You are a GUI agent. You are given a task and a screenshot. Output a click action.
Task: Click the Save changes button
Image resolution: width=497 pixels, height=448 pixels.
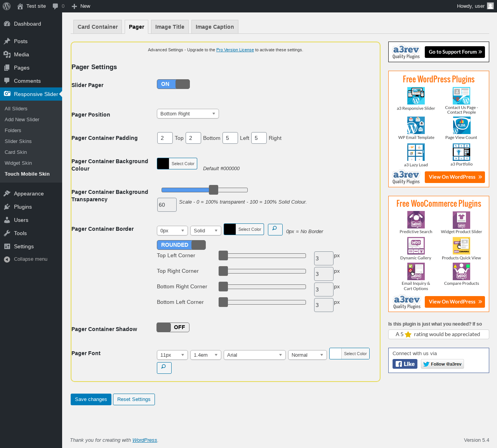click(91, 399)
